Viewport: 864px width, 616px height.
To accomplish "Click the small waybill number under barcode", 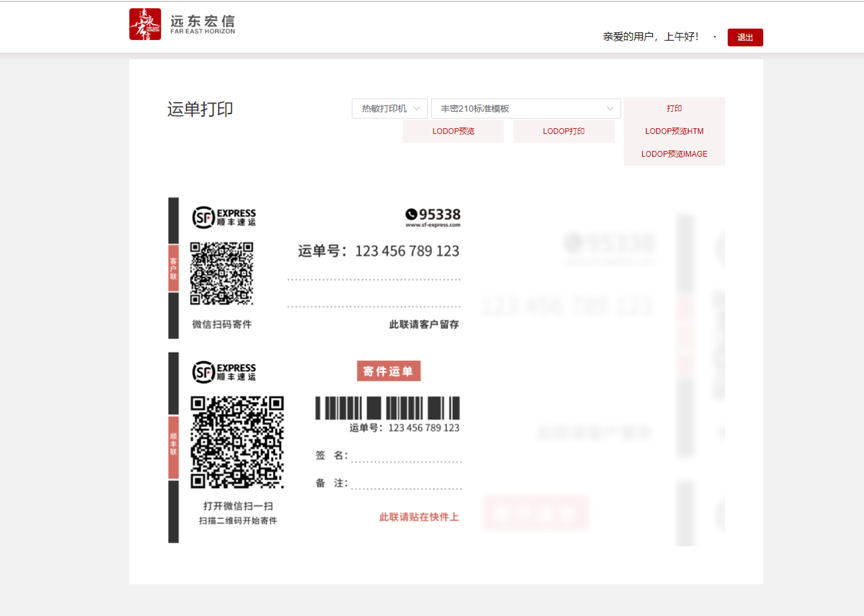I will pyautogui.click(x=404, y=428).
